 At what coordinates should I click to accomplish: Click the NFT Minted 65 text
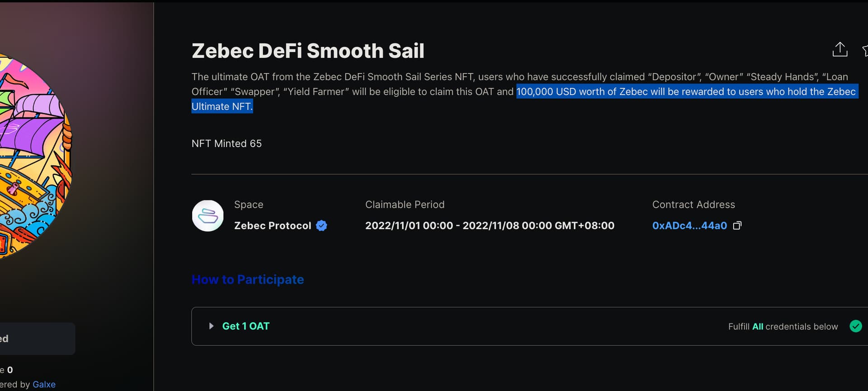click(x=226, y=143)
